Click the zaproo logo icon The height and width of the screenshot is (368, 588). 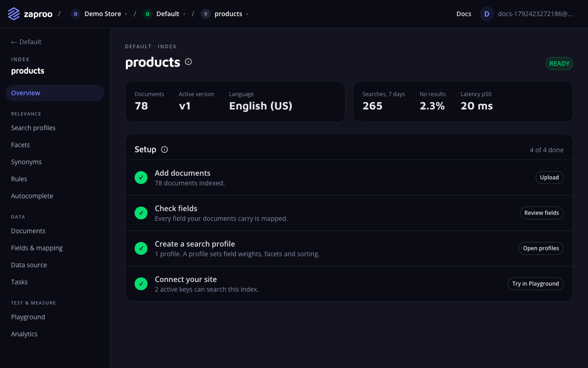[14, 14]
